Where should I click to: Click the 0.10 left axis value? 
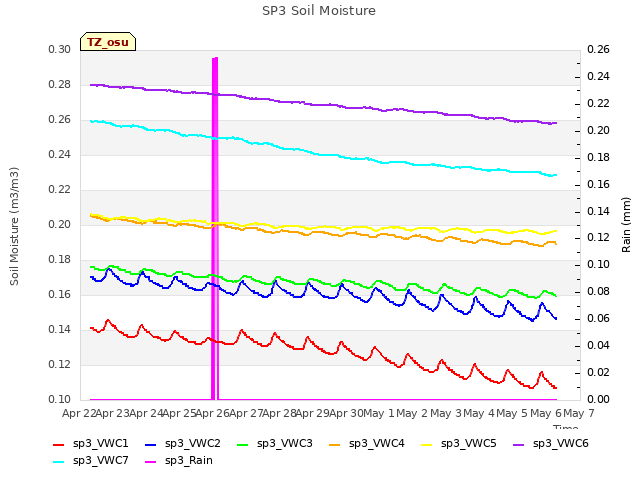coord(60,399)
